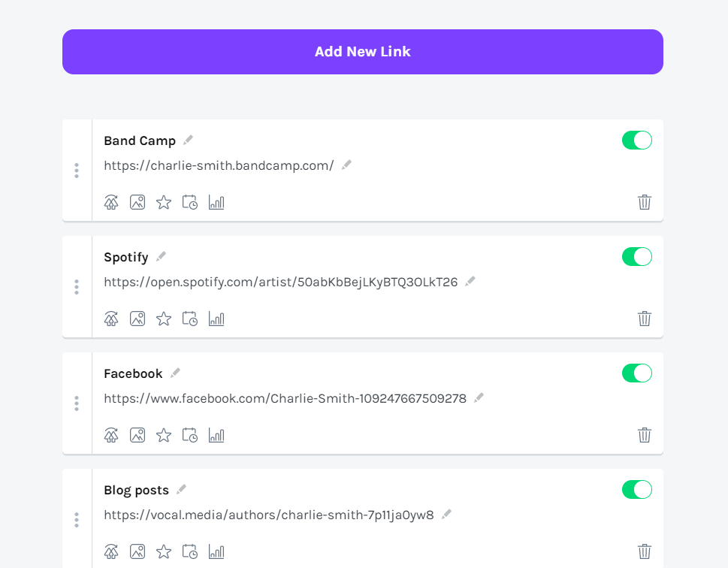This screenshot has height=568, width=728.
Task: Switch off the Facebook link toggle
Action: pos(637,373)
